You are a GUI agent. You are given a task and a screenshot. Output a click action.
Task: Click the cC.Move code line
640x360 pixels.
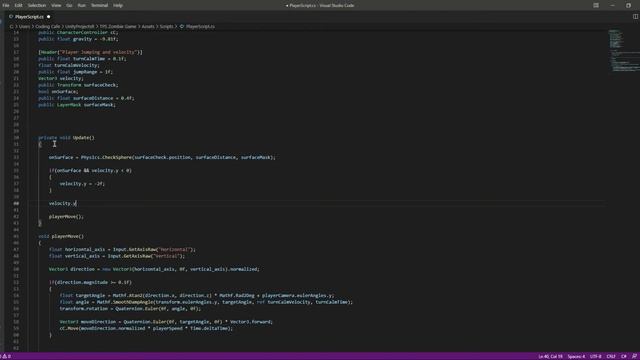click(x=146, y=328)
